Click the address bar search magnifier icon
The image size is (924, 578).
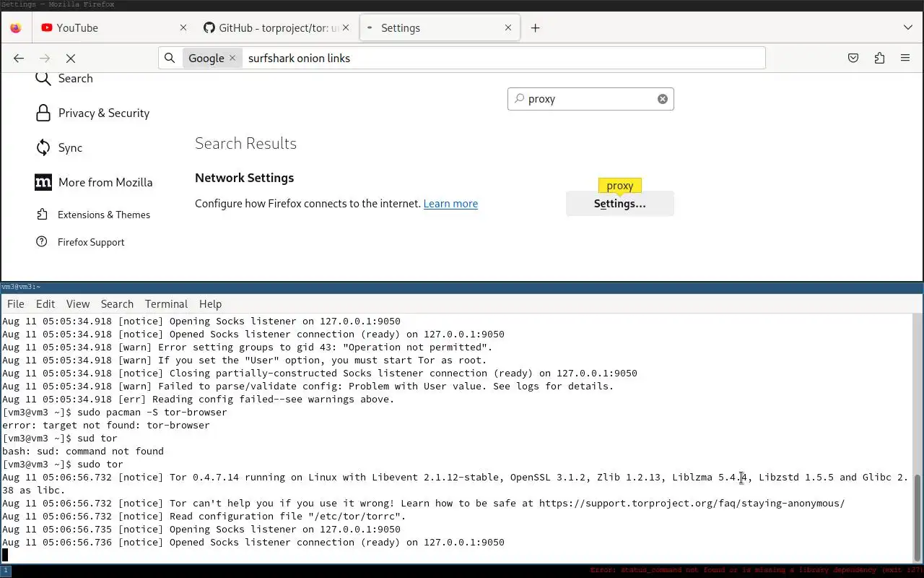[x=170, y=58]
